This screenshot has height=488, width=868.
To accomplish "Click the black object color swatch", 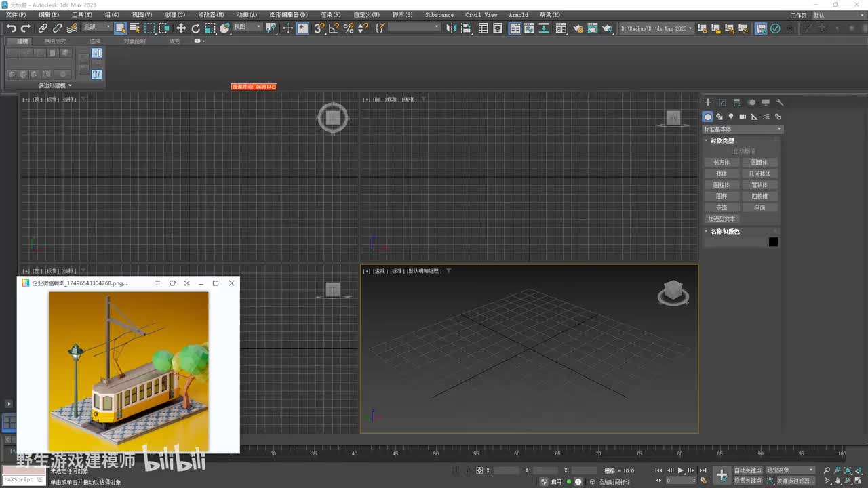I will tap(773, 242).
